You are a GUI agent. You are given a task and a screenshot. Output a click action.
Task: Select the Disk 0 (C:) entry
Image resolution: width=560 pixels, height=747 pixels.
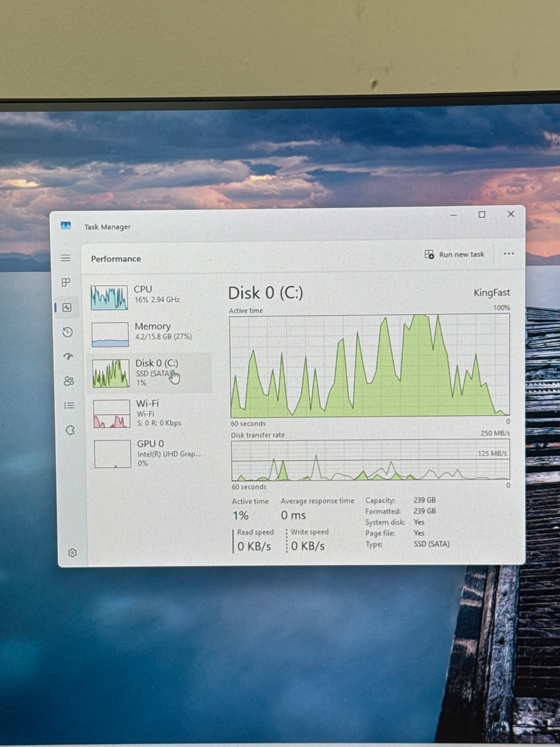coord(150,373)
